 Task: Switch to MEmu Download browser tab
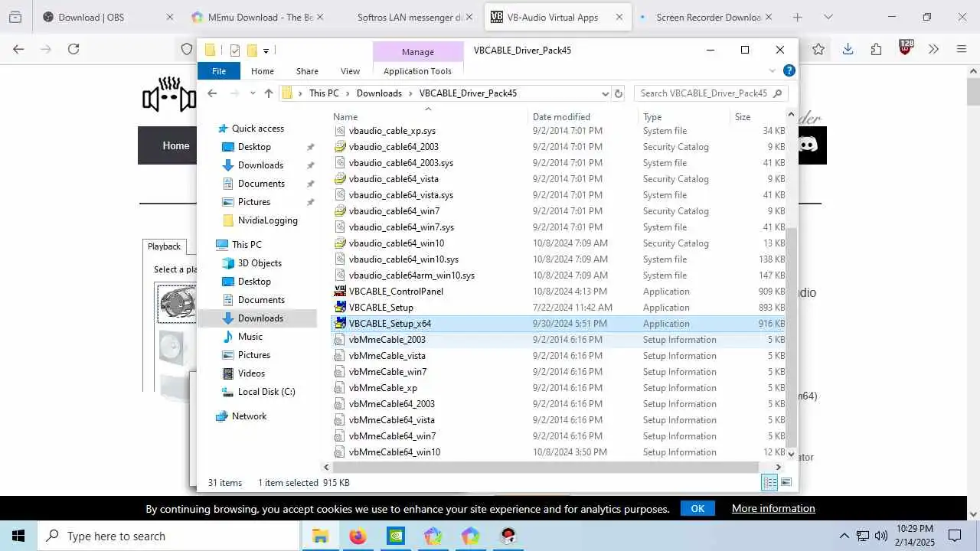[257, 17]
